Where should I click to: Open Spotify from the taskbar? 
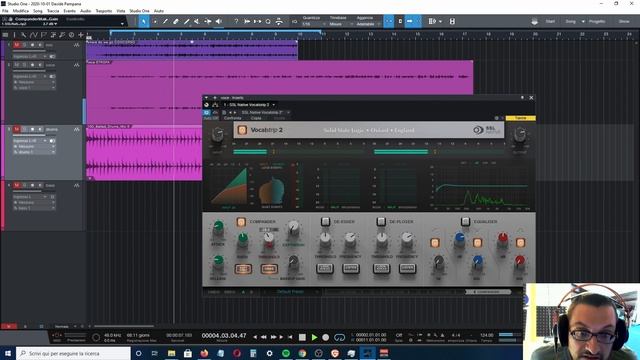(x=286, y=353)
